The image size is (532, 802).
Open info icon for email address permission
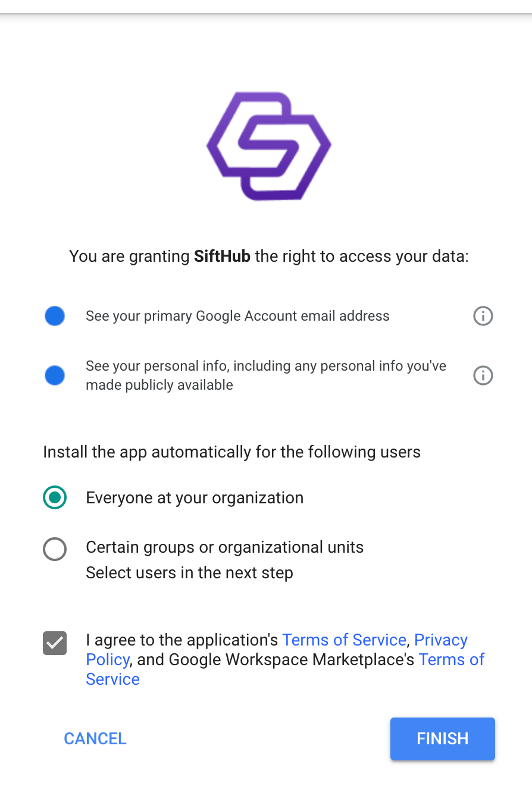(x=483, y=316)
